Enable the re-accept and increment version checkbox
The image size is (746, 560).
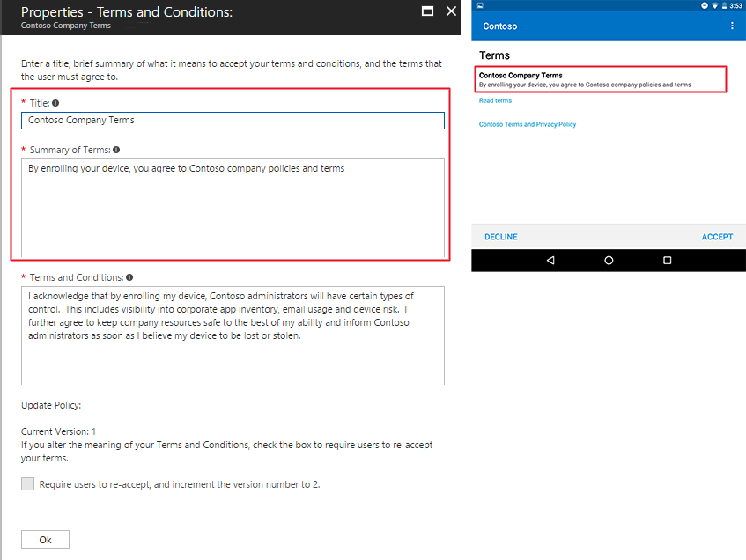click(27, 483)
